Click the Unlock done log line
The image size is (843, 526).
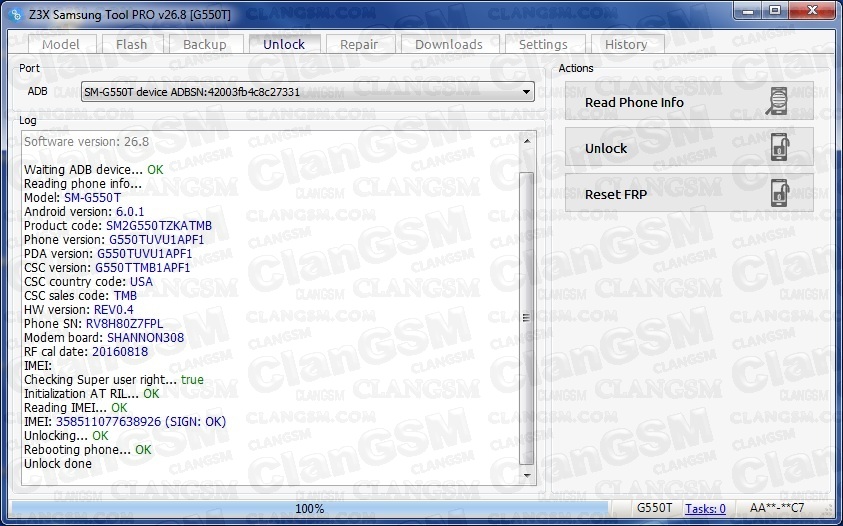[x=58, y=464]
